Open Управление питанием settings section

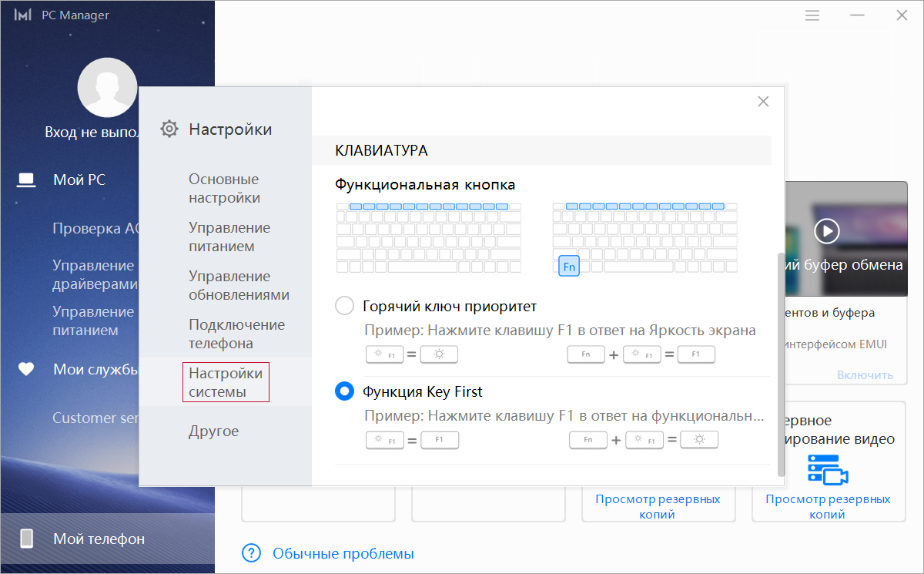click(229, 237)
